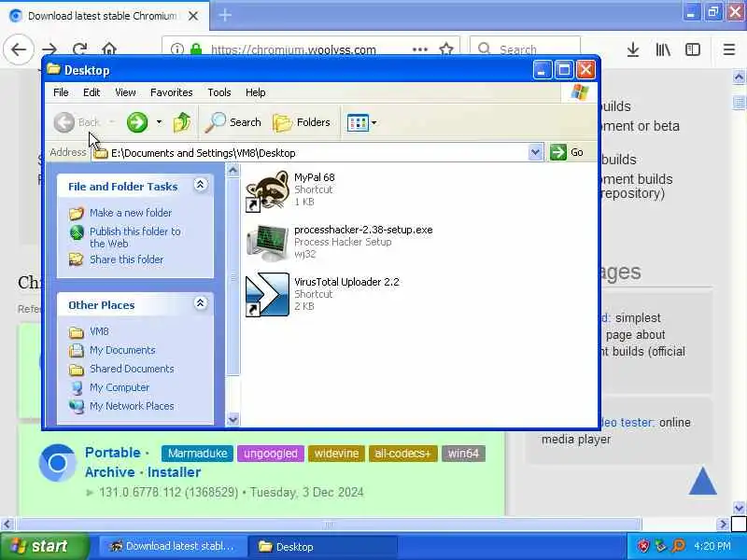Click Make a new folder

[x=131, y=213]
